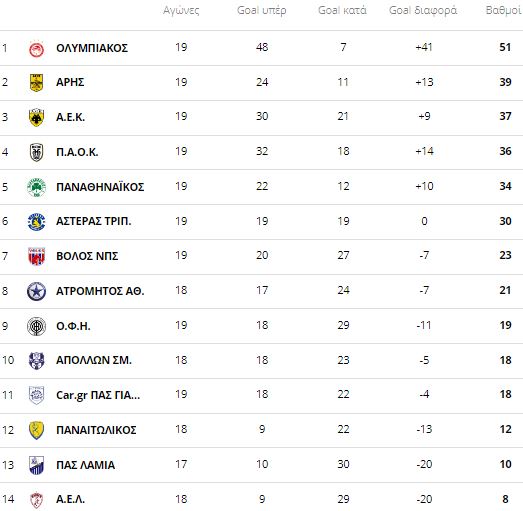
Task: Click the Panathinaikos green clover crest
Action: tap(36, 187)
